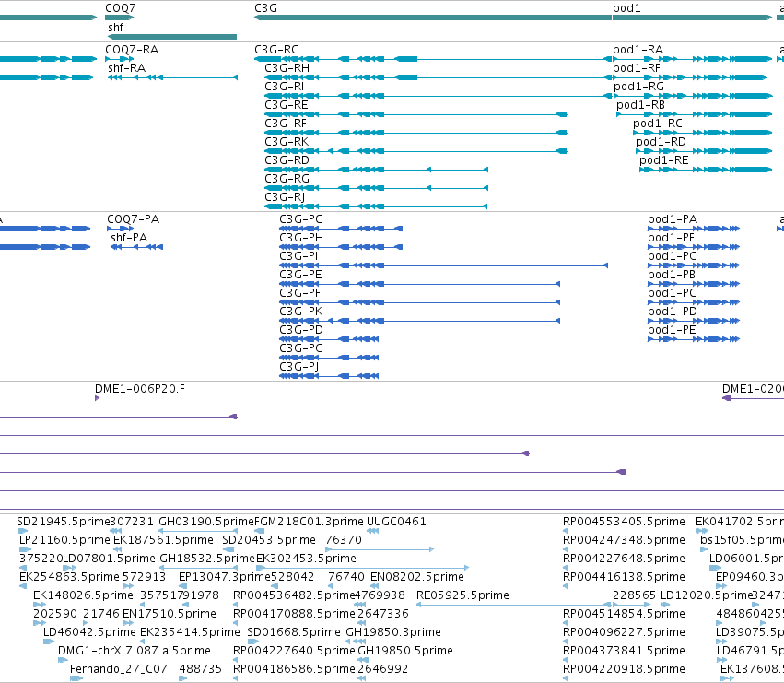
Task: Select protein C3G-PC
Action: click(300, 219)
